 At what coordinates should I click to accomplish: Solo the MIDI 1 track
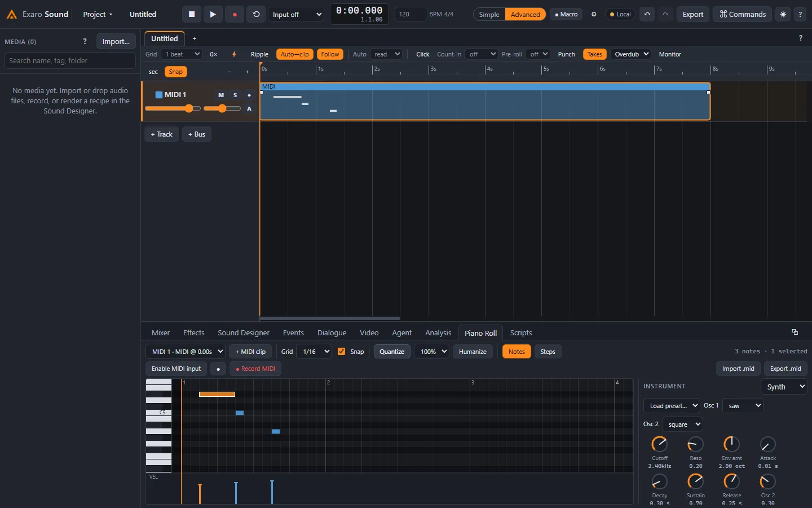235,95
